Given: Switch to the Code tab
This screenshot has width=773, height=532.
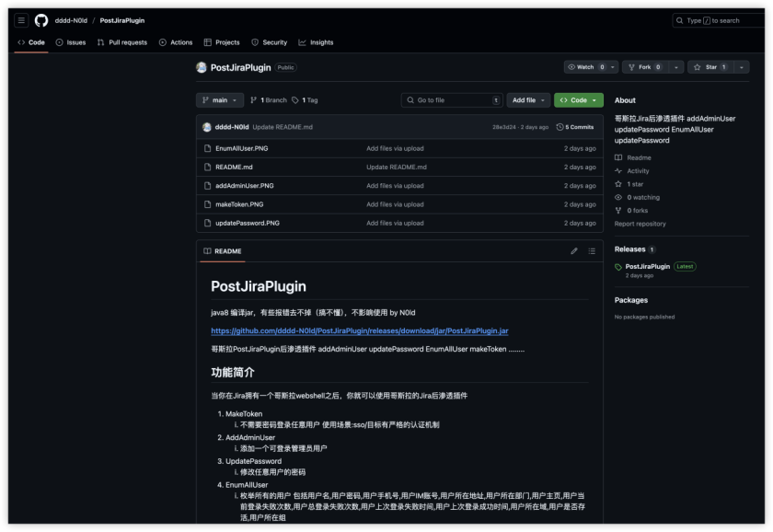Looking at the screenshot, I should [31, 43].
